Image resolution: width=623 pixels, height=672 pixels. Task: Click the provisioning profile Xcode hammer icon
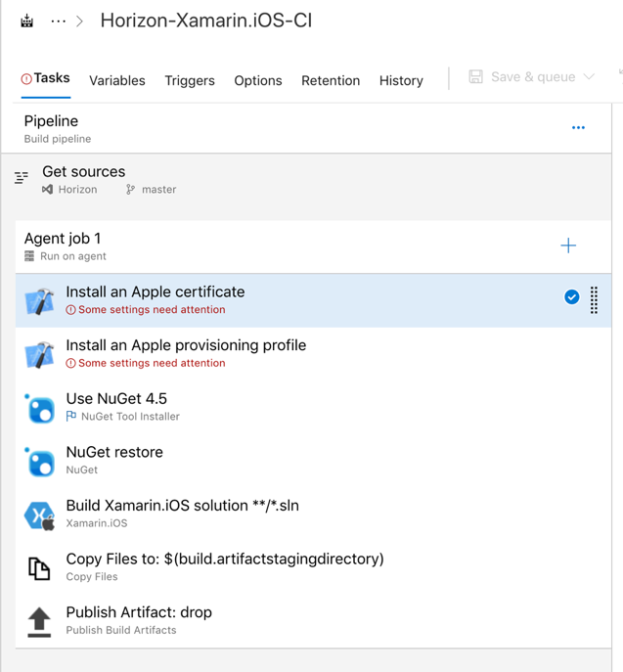point(39,354)
